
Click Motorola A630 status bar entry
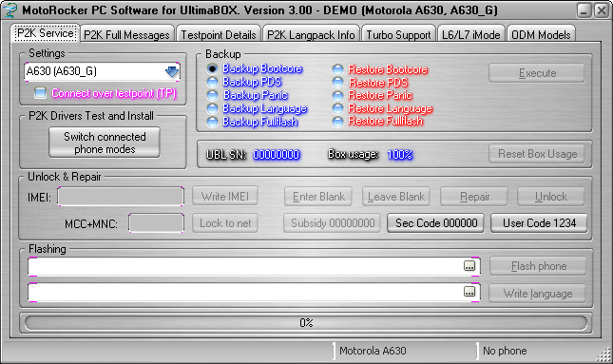pos(405,351)
